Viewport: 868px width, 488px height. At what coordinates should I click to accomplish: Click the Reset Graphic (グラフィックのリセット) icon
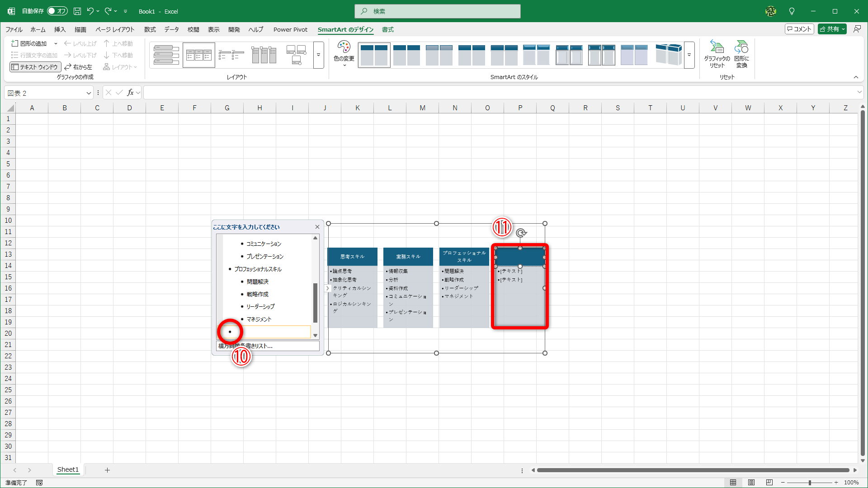click(x=717, y=47)
